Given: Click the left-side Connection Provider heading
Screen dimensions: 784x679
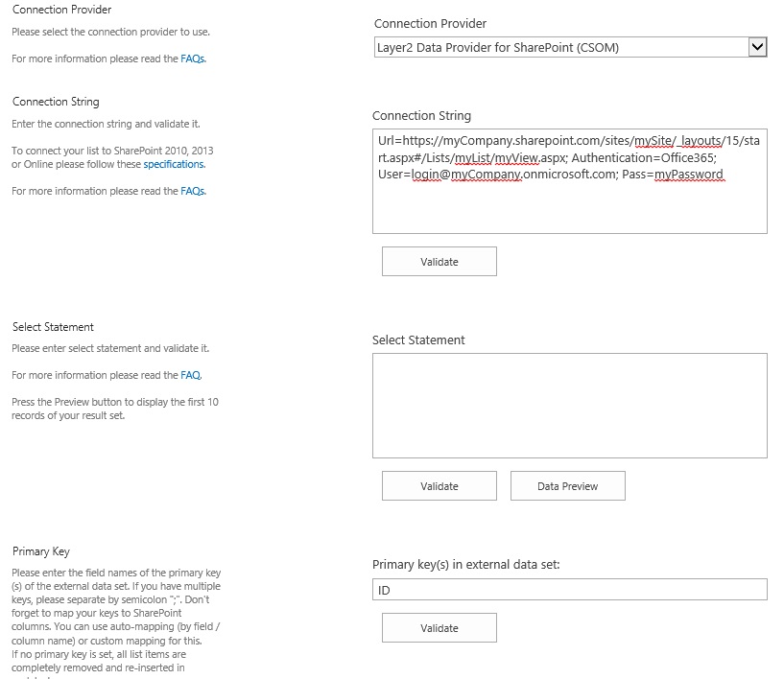Looking at the screenshot, I should tap(61, 10).
